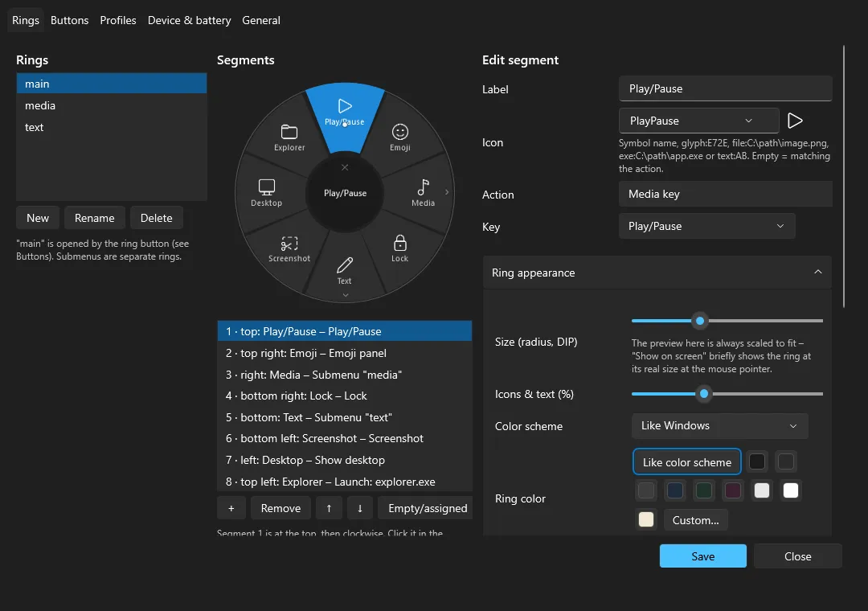Click the Close button
Screen dimensions: 868x611
pyautogui.click(x=798, y=556)
